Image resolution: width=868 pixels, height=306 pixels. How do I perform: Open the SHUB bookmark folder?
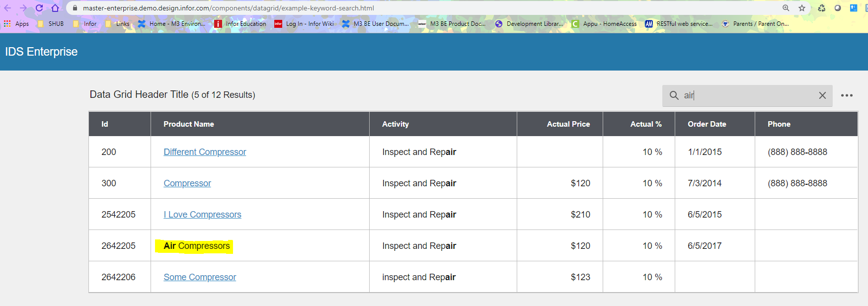51,24
